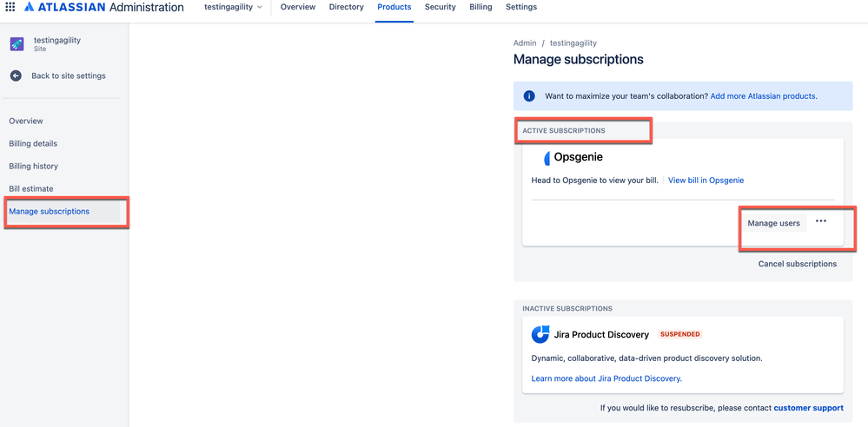This screenshot has height=427, width=868.
Task: Open the Billing tab
Action: (x=480, y=7)
